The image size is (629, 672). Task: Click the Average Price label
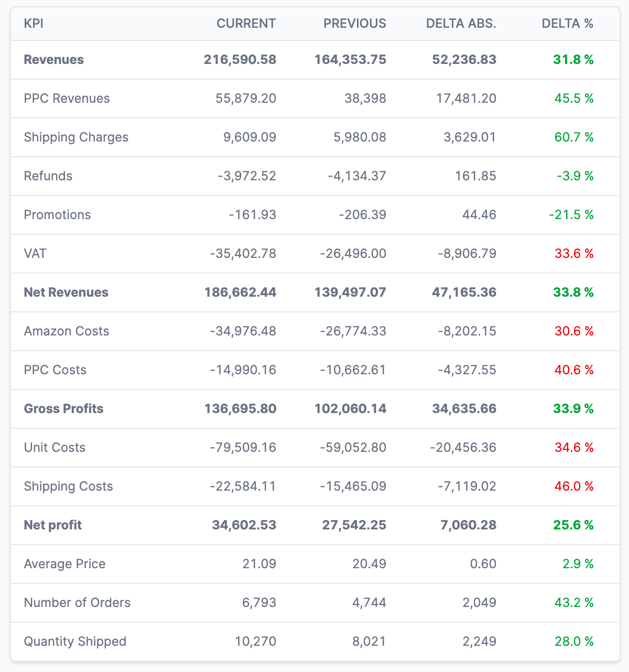click(x=64, y=564)
